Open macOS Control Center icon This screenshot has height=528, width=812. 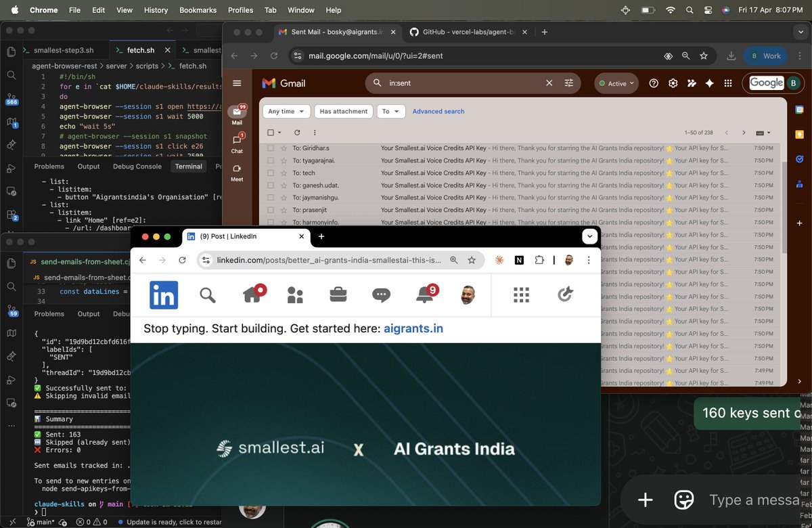(x=708, y=10)
